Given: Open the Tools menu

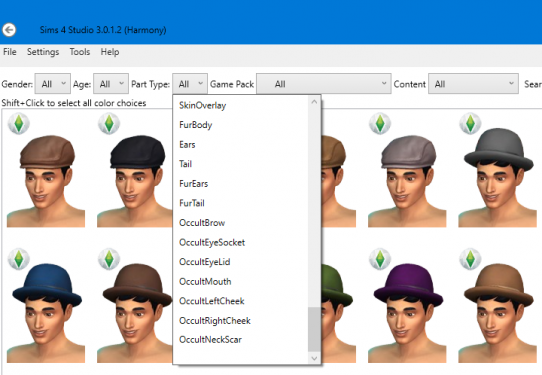Looking at the screenshot, I should point(80,52).
